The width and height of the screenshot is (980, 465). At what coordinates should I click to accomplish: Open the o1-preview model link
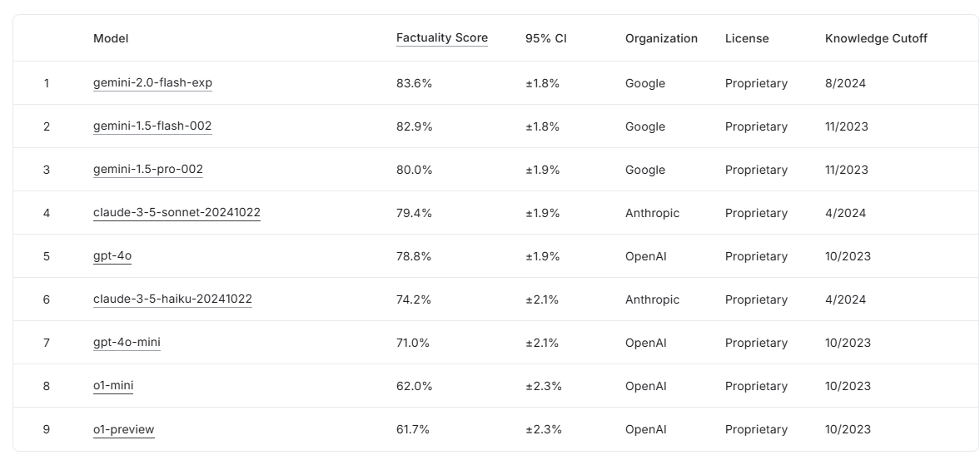tap(124, 429)
